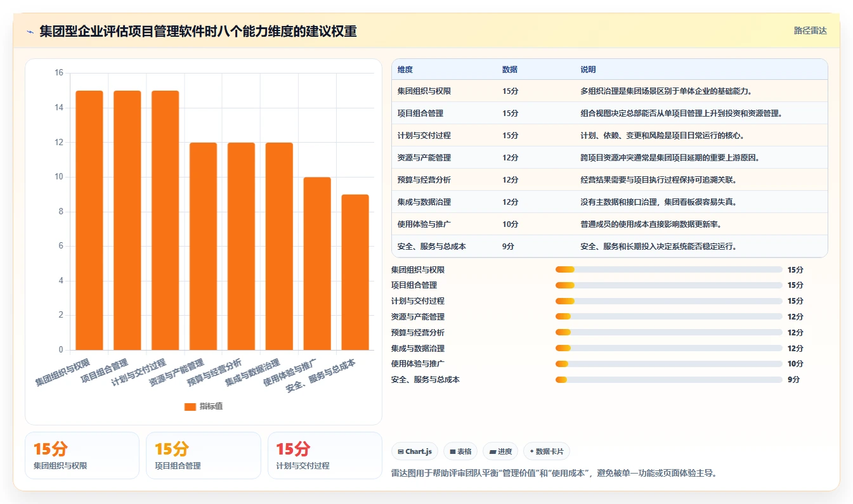Click the 安全、服务与总成本 progress bar
Image resolution: width=853 pixels, height=504 pixels.
(x=668, y=380)
